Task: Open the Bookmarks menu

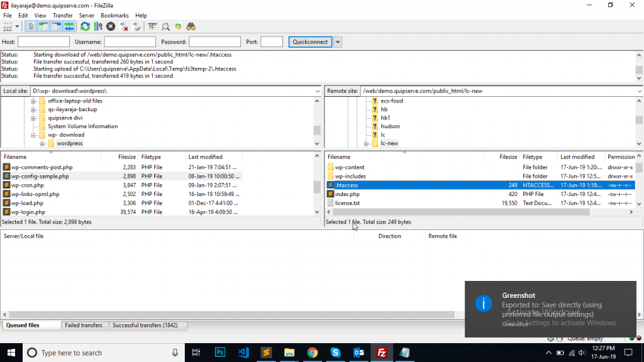Action: pyautogui.click(x=114, y=16)
